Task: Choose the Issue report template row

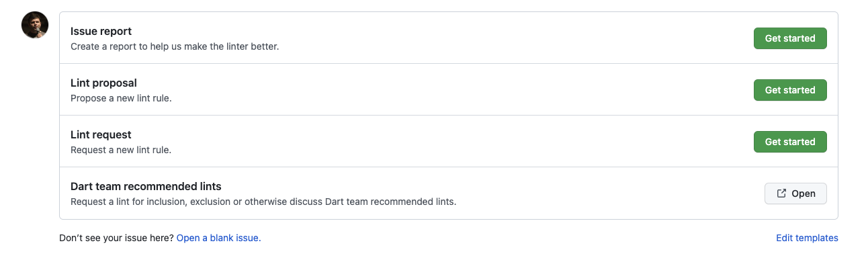Action: (449, 38)
